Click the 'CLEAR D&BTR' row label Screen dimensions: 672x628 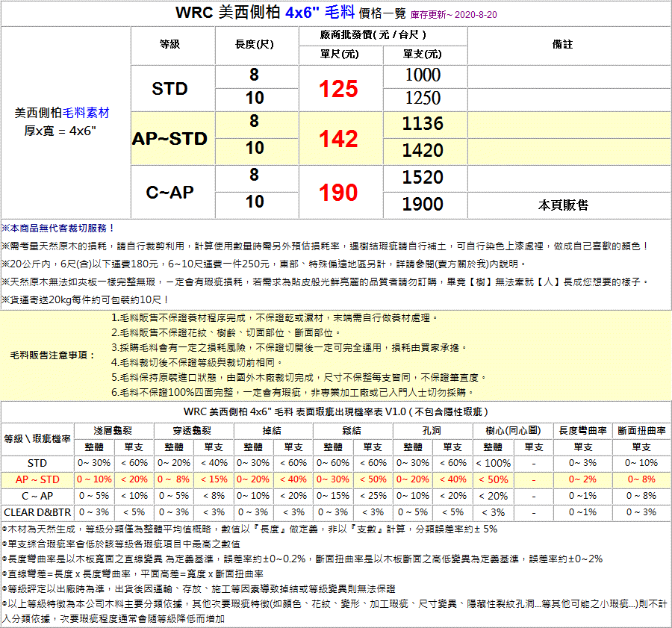[37, 512]
